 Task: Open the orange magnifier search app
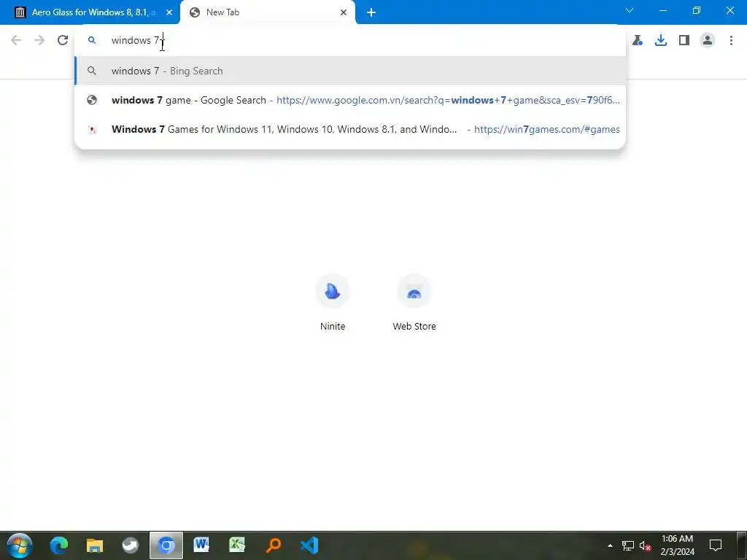click(x=274, y=545)
